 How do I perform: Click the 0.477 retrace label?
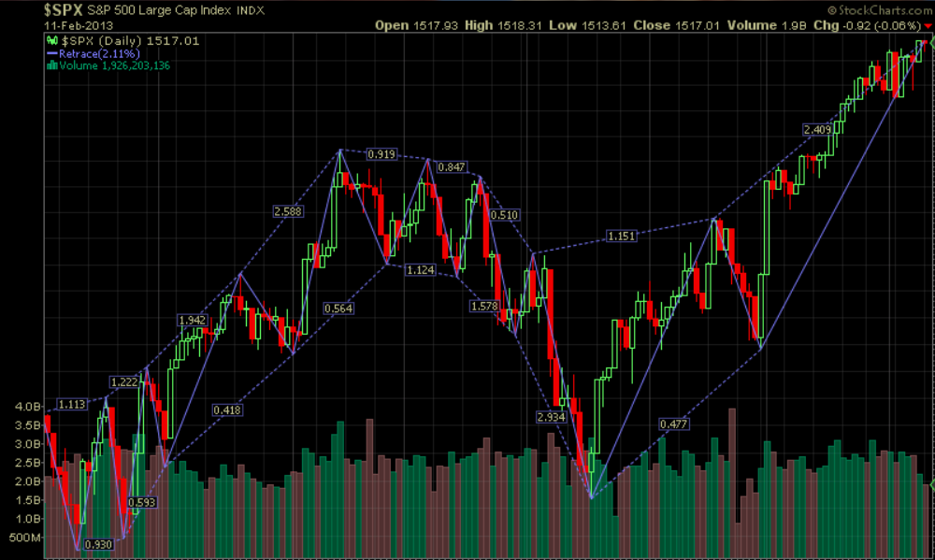[x=674, y=424]
